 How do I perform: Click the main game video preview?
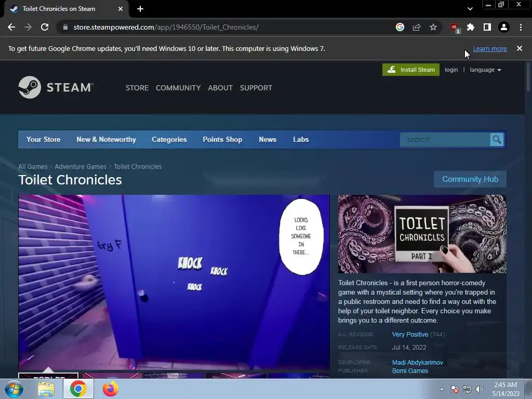[174, 282]
